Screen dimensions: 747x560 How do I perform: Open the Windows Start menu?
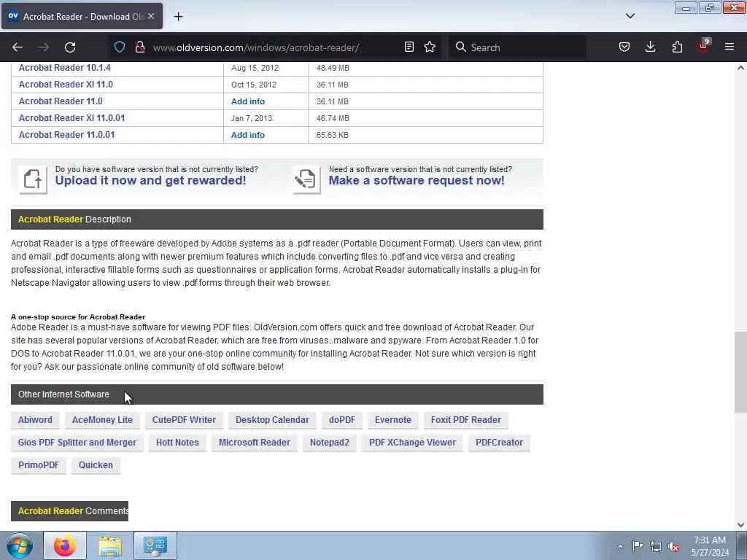tap(20, 545)
